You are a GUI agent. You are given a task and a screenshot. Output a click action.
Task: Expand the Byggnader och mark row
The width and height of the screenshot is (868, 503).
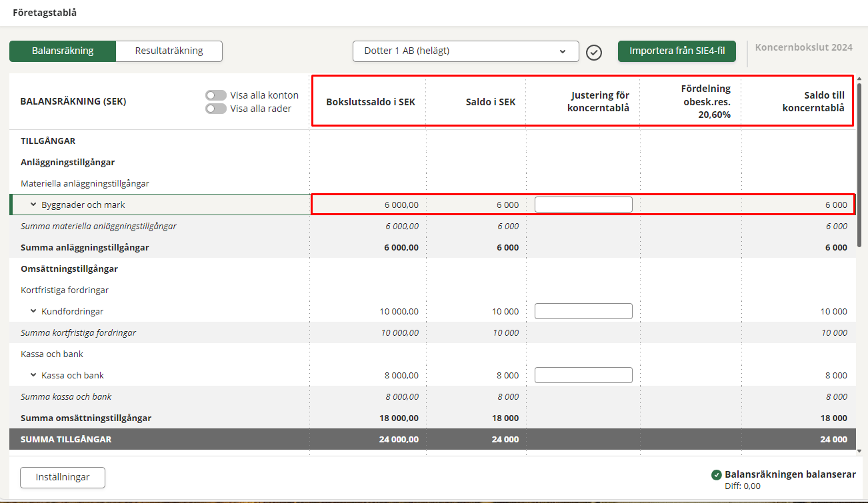coord(33,205)
